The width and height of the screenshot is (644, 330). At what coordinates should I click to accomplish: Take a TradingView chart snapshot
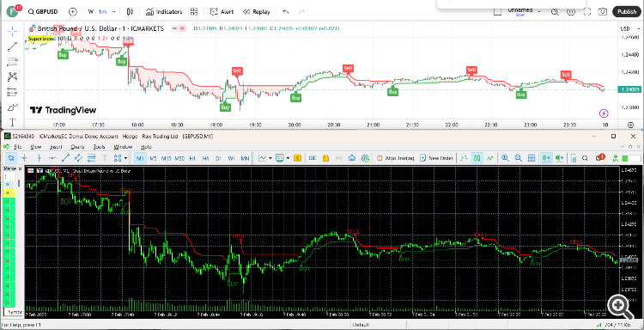pos(603,12)
